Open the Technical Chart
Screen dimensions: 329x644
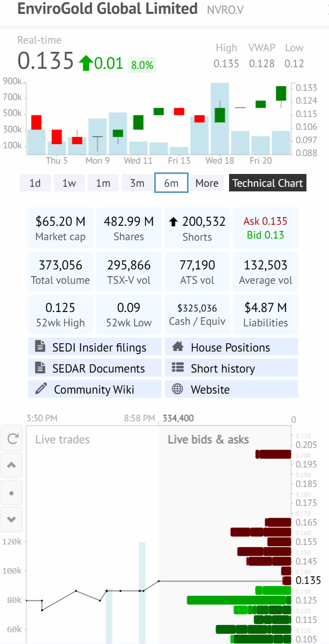(x=268, y=183)
